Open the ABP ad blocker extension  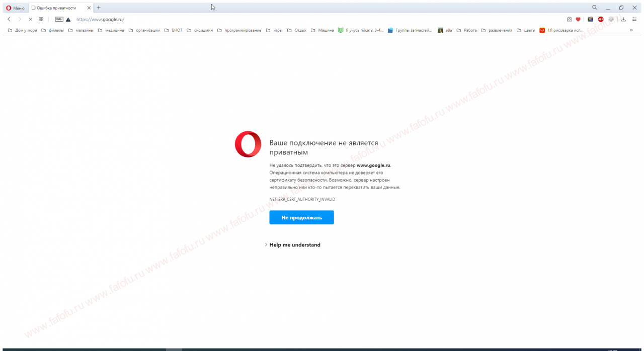tap(601, 19)
